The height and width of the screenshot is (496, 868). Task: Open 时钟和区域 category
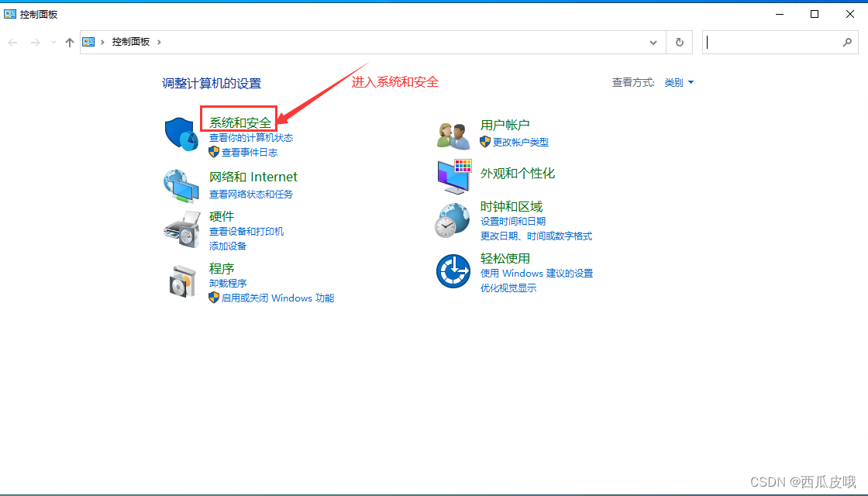(511, 206)
